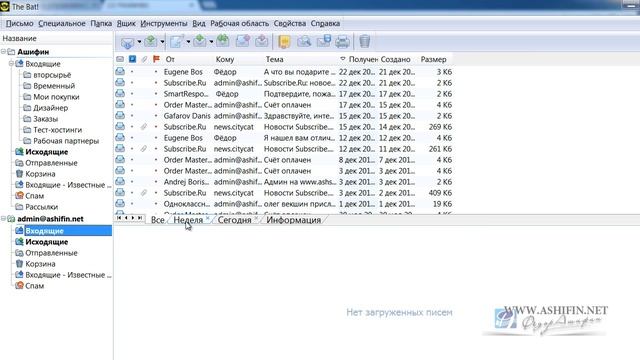The height and width of the screenshot is (360, 640).
Task: Sort by the Создано column header
Action: tap(396, 59)
